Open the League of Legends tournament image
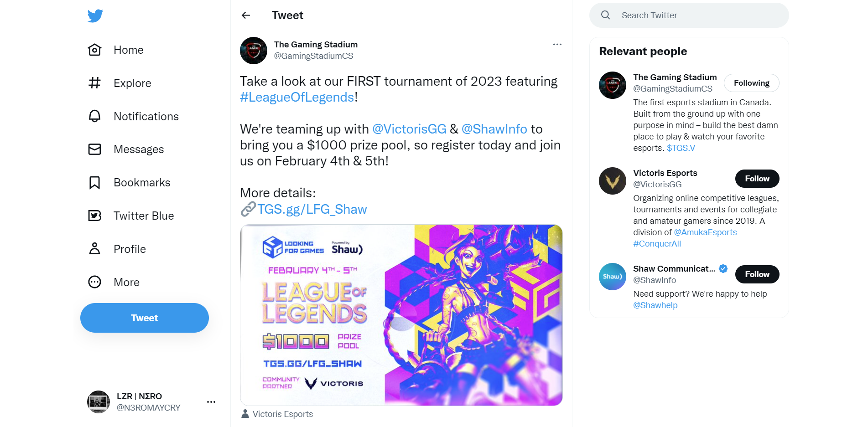 (401, 315)
